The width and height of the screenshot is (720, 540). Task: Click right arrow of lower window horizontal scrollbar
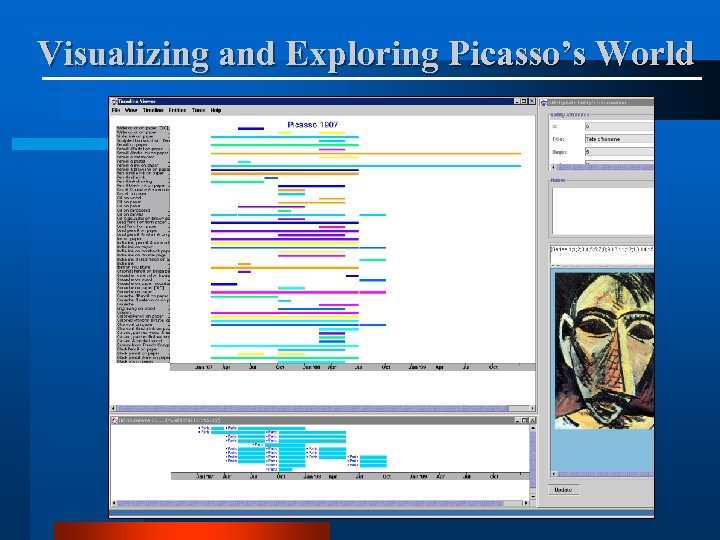coord(526,503)
